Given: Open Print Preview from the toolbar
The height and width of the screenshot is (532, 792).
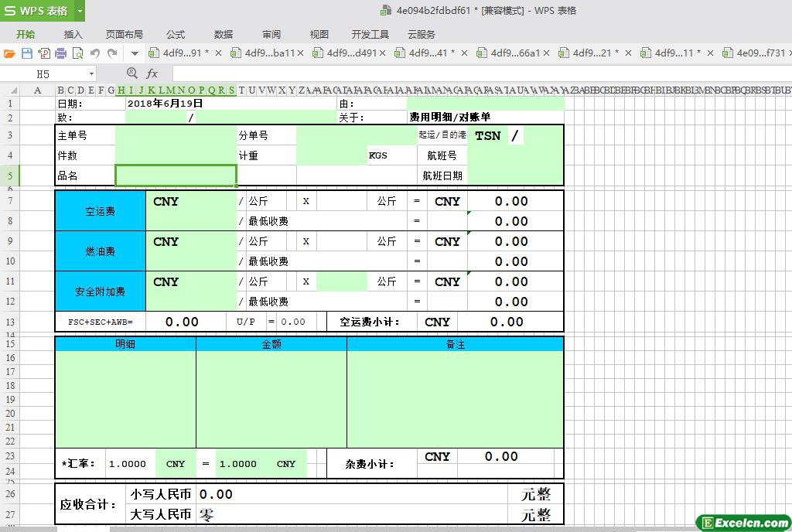Looking at the screenshot, I should [77, 53].
